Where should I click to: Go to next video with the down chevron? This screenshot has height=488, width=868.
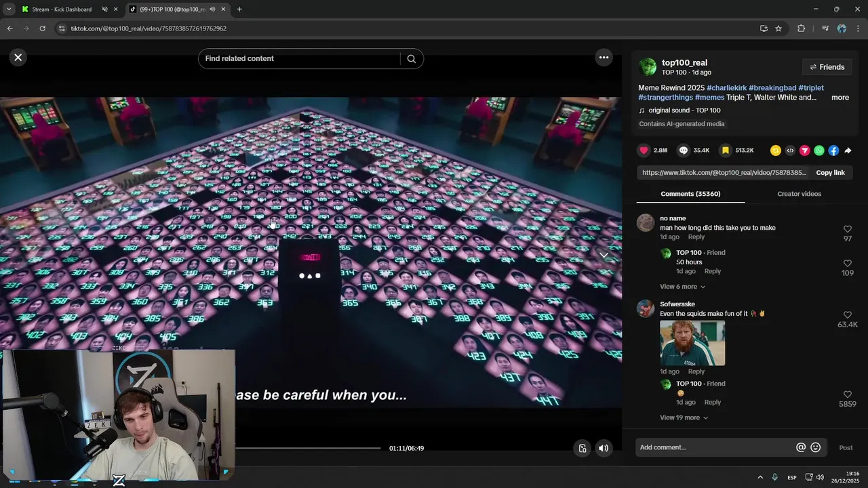coord(604,255)
